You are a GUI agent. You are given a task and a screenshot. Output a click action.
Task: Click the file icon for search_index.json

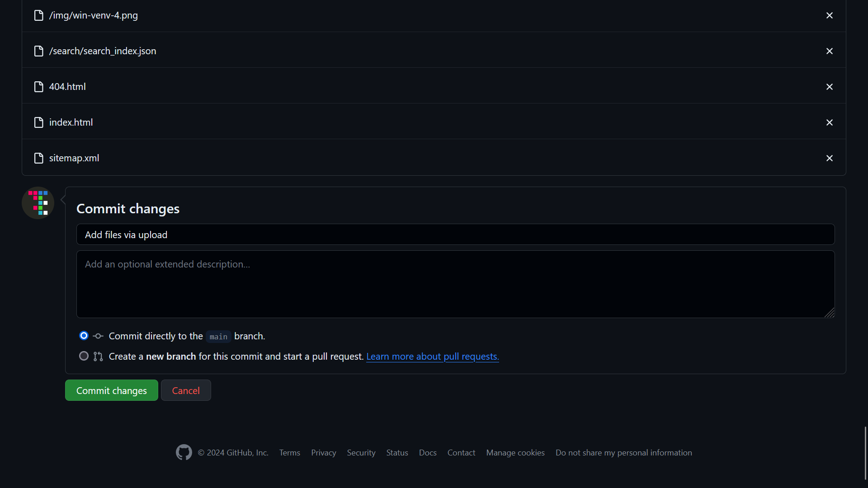click(39, 51)
